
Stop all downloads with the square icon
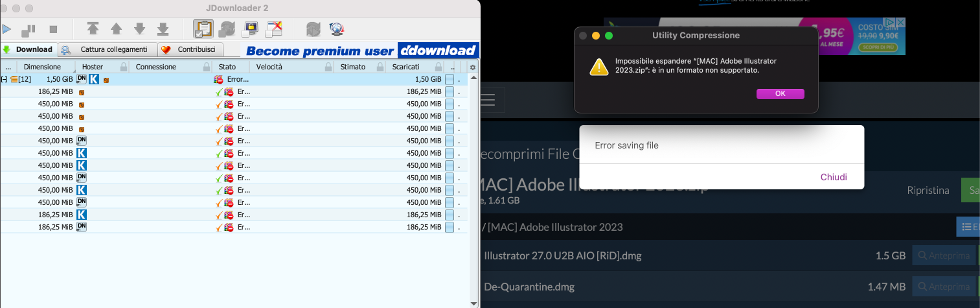tap(53, 29)
